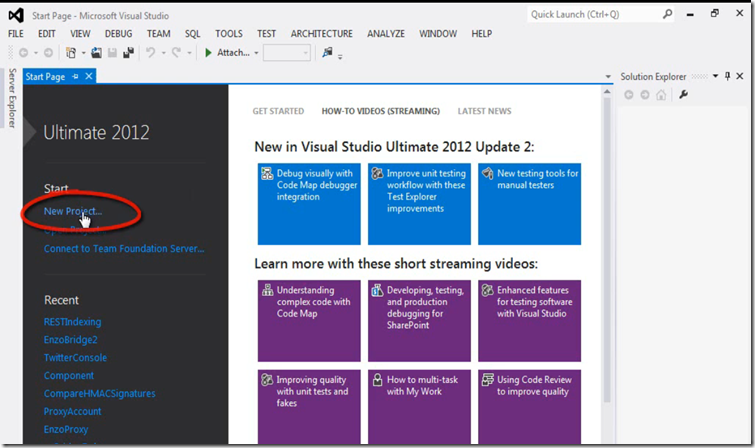Click the Visual Studio logo icon
755x448 pixels.
point(16,15)
